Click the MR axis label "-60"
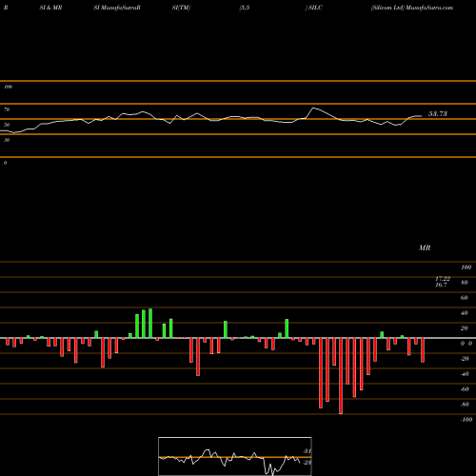The image size is (476, 476). pyautogui.click(x=465, y=389)
